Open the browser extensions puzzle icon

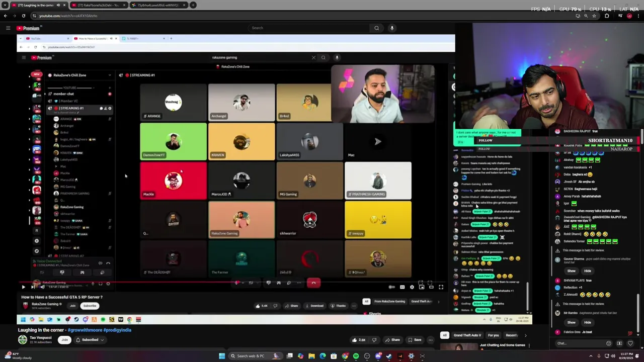[x=607, y=16]
